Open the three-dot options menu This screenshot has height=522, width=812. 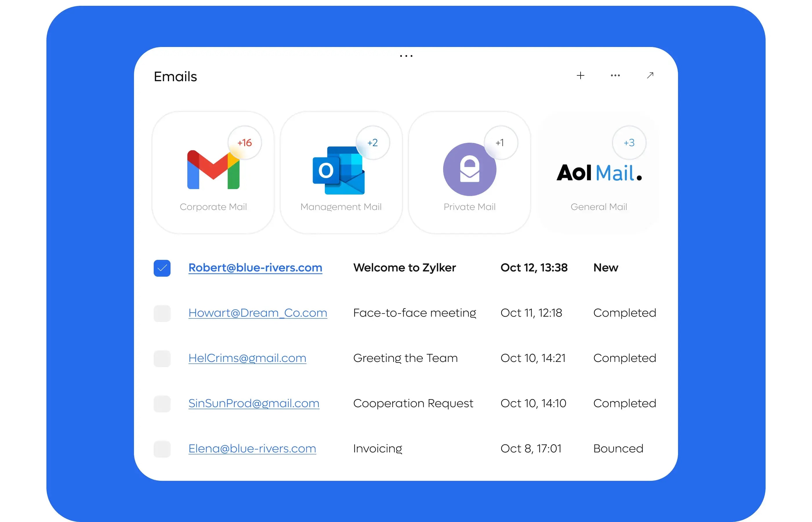615,75
